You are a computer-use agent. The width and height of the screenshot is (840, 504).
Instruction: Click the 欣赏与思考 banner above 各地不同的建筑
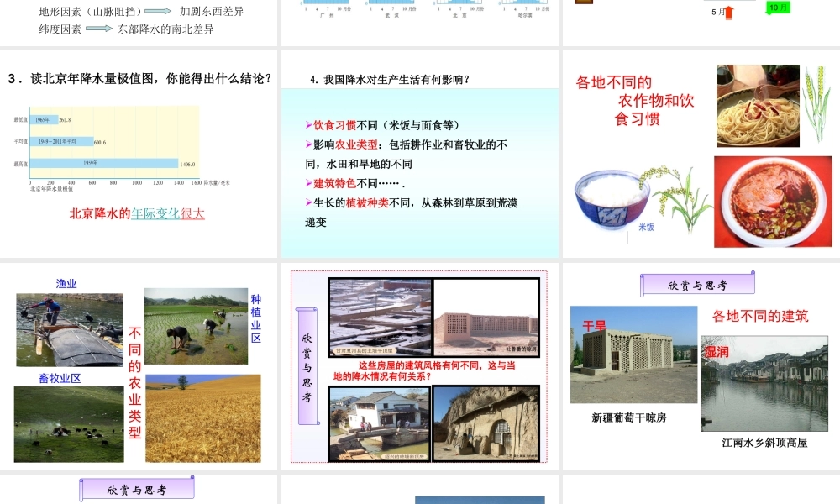[x=697, y=285]
